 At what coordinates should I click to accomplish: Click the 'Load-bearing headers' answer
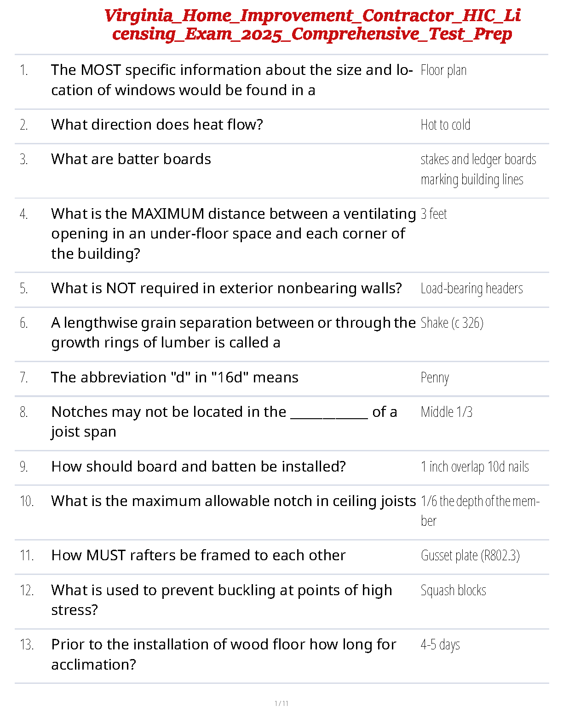[x=472, y=289]
